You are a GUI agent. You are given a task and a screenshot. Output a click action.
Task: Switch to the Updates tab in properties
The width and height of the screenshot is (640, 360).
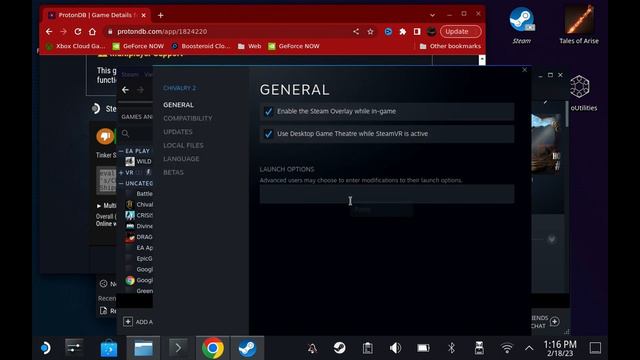[x=178, y=132]
